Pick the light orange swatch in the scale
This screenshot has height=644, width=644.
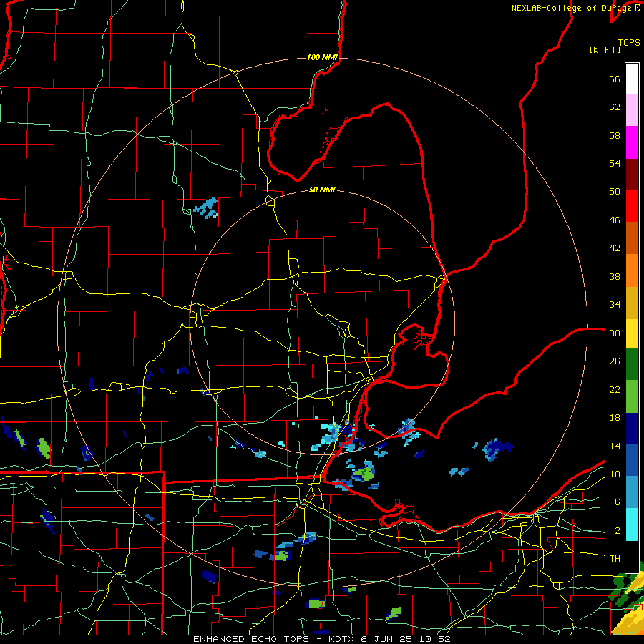pyautogui.click(x=632, y=270)
